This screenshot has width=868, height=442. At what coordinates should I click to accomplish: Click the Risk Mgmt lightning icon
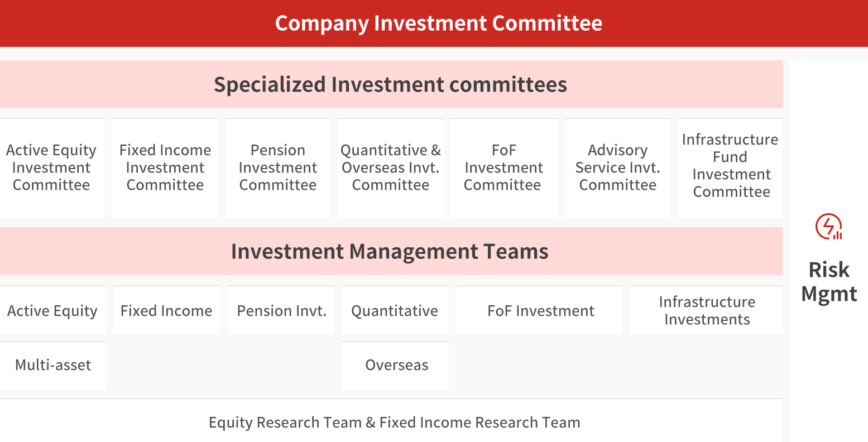[x=828, y=227]
